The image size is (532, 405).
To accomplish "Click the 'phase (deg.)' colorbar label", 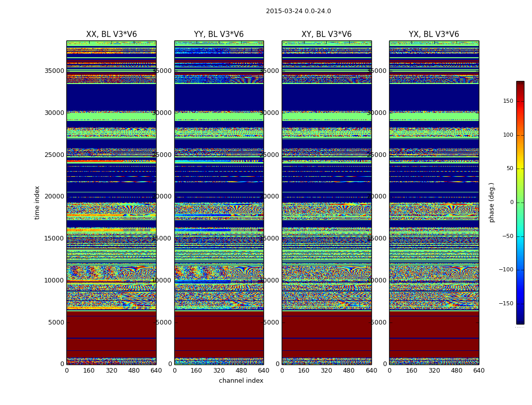I will 491,202.
